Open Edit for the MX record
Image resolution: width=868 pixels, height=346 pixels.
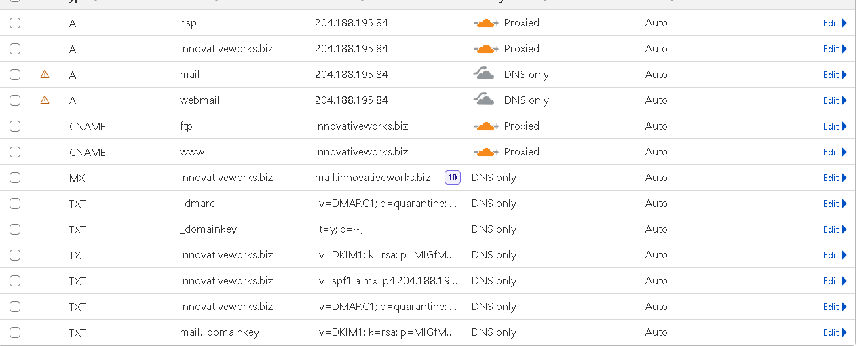[x=835, y=178]
